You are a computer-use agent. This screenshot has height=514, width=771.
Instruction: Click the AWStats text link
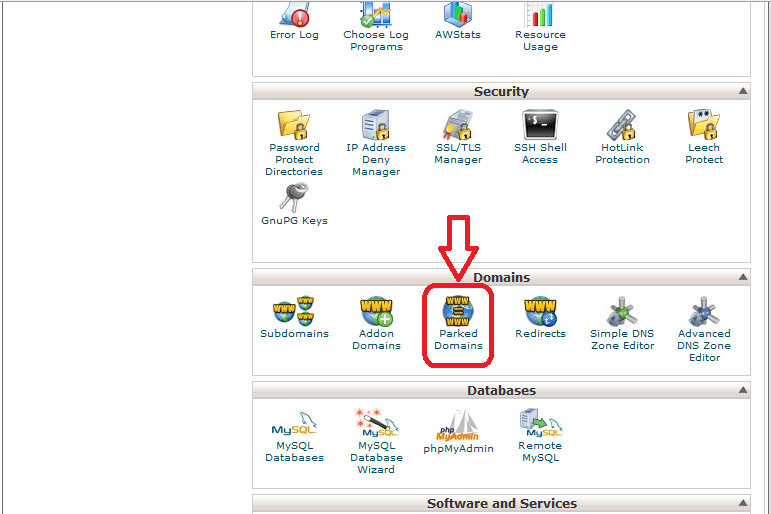tap(458, 35)
